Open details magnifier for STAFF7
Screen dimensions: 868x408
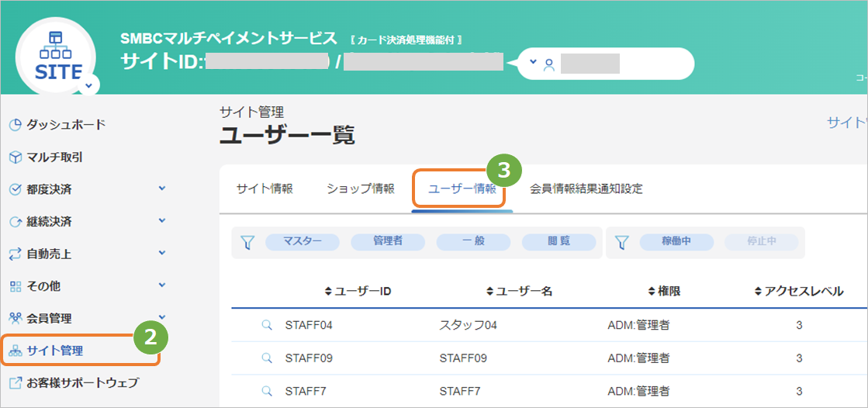[x=267, y=392]
